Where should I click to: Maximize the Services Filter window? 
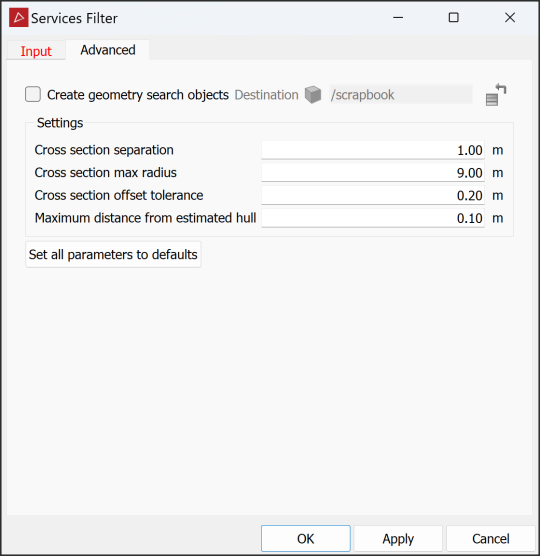point(453,17)
